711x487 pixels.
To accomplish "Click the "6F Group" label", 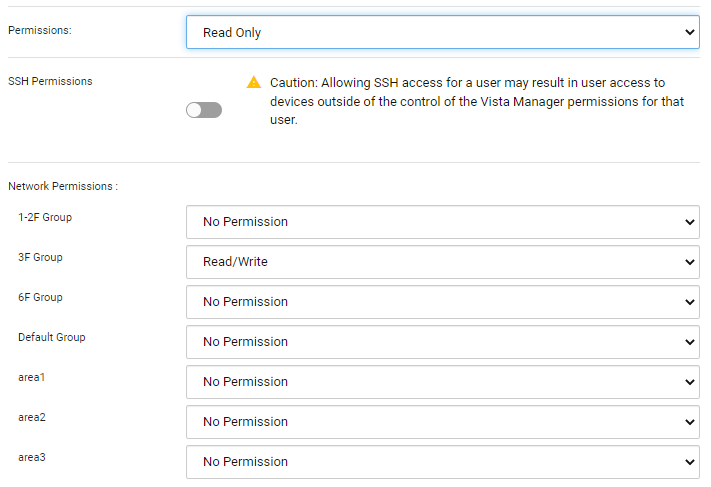I will (x=40, y=297).
